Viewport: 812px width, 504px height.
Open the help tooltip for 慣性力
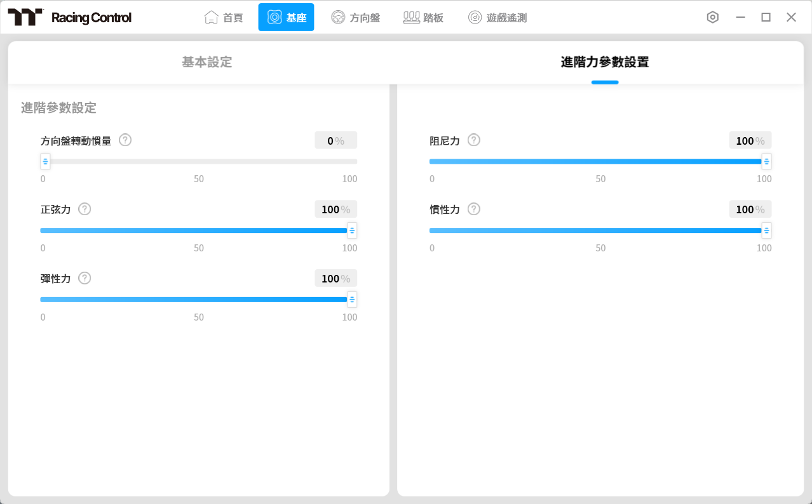tap(474, 209)
